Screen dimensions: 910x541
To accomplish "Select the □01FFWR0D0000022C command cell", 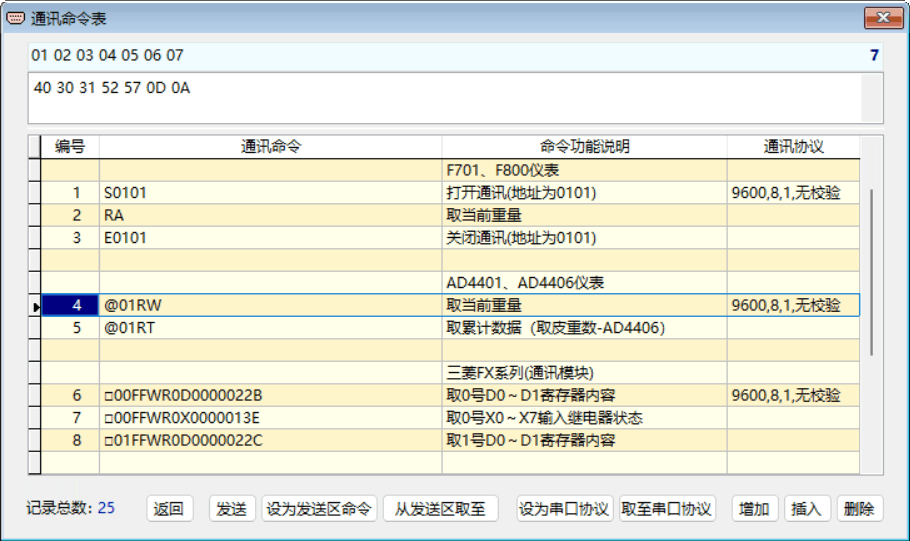I will click(x=270, y=441).
